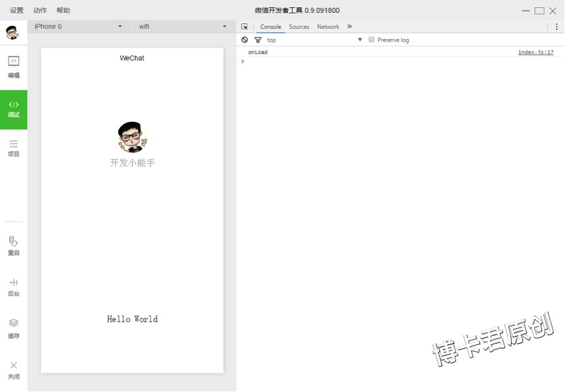
Task: Click the 后台 (Background) icon
Action: (14, 286)
